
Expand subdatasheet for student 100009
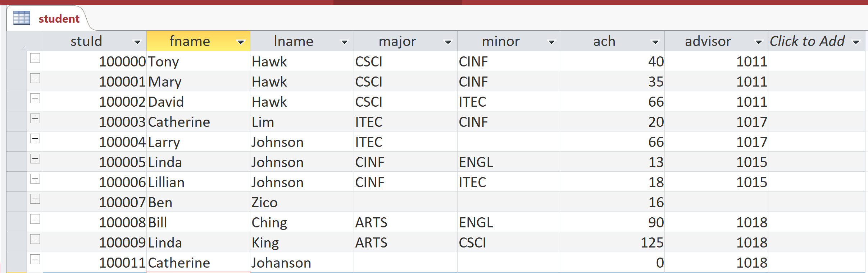[x=35, y=239]
